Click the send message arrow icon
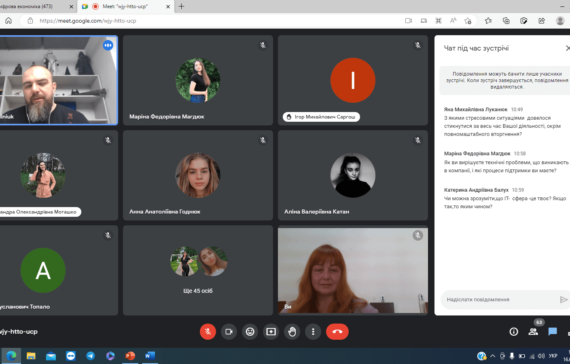This screenshot has width=570, height=364. (563, 299)
